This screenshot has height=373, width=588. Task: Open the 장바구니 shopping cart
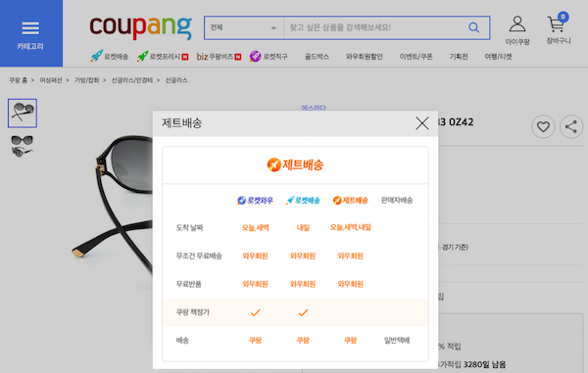559,28
